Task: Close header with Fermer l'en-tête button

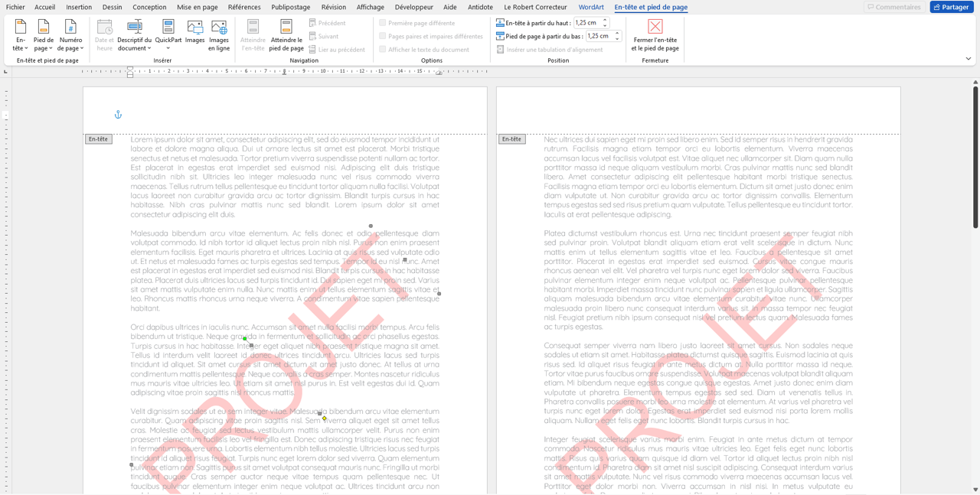Action: coord(655,36)
